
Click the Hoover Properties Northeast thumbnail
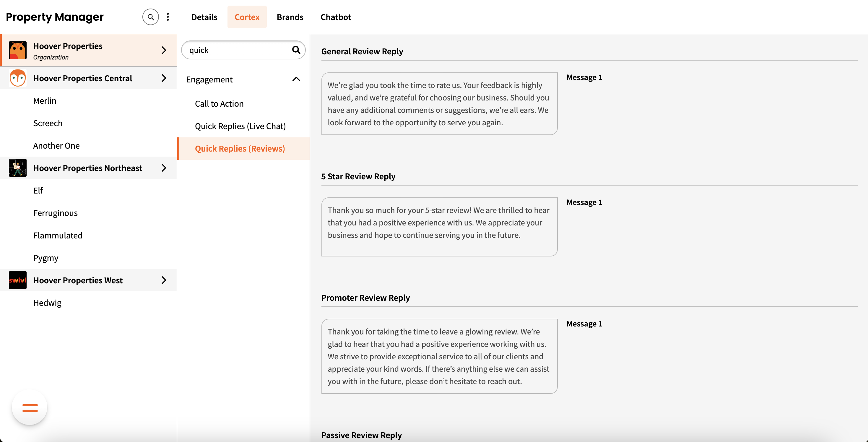pos(17,168)
